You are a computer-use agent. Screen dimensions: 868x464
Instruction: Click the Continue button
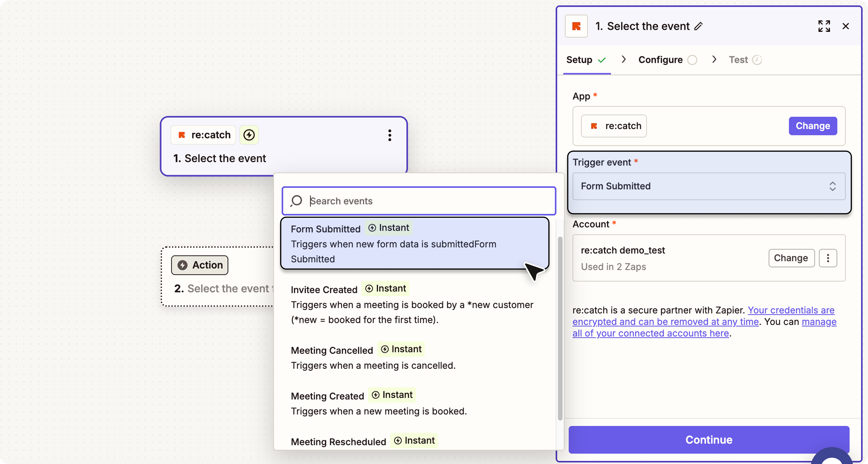709,439
